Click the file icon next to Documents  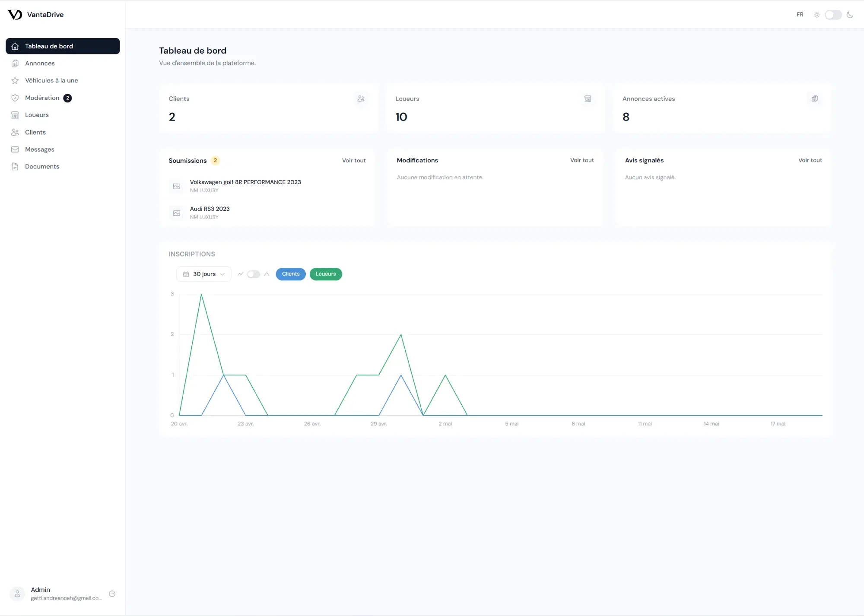coord(15,167)
